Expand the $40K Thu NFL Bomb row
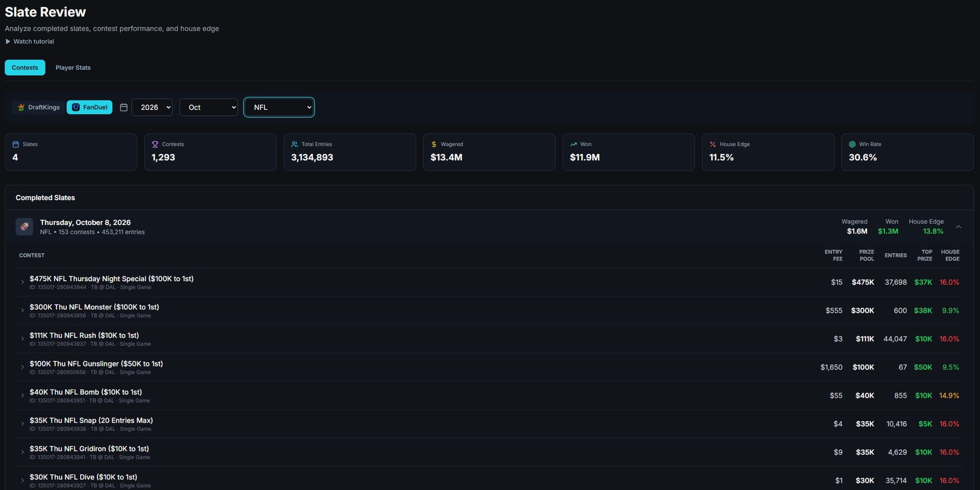Image resolution: width=980 pixels, height=490 pixels. (x=22, y=396)
